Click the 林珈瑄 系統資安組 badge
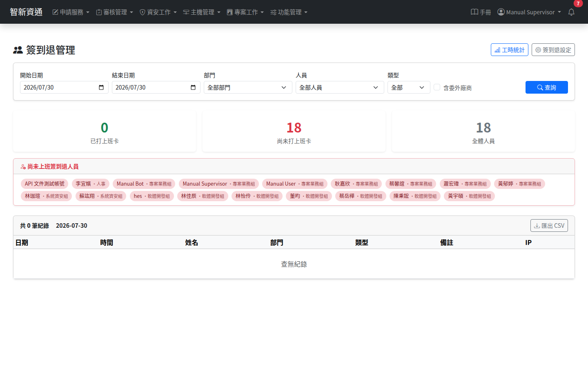Viewport: 588px width, 368px height. (47, 196)
